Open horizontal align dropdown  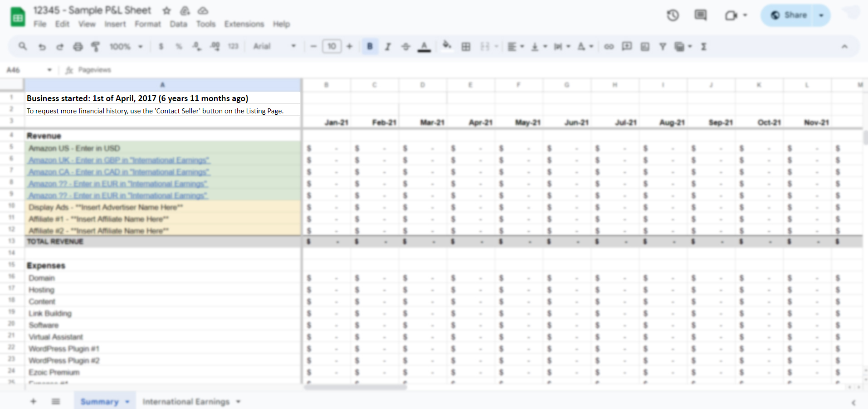pyautogui.click(x=515, y=46)
